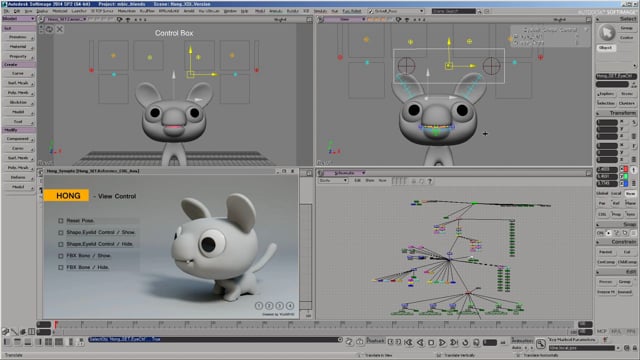
Task: Check FBX Bone / Hide
Action: (60, 267)
